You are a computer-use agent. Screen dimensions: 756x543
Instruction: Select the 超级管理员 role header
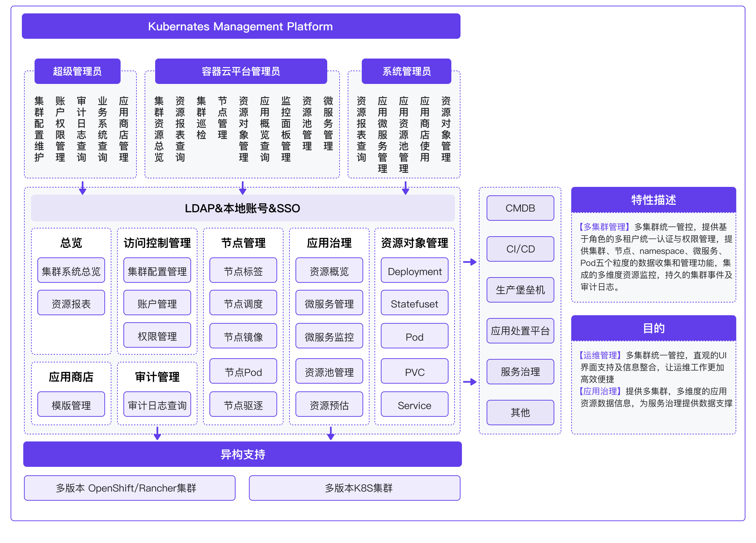77,71
